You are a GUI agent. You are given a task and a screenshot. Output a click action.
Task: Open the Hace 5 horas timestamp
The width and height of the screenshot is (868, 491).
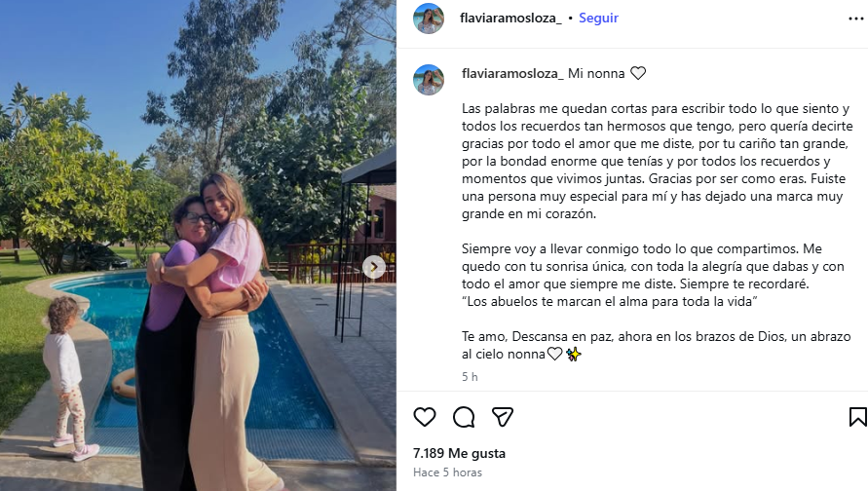coord(447,472)
